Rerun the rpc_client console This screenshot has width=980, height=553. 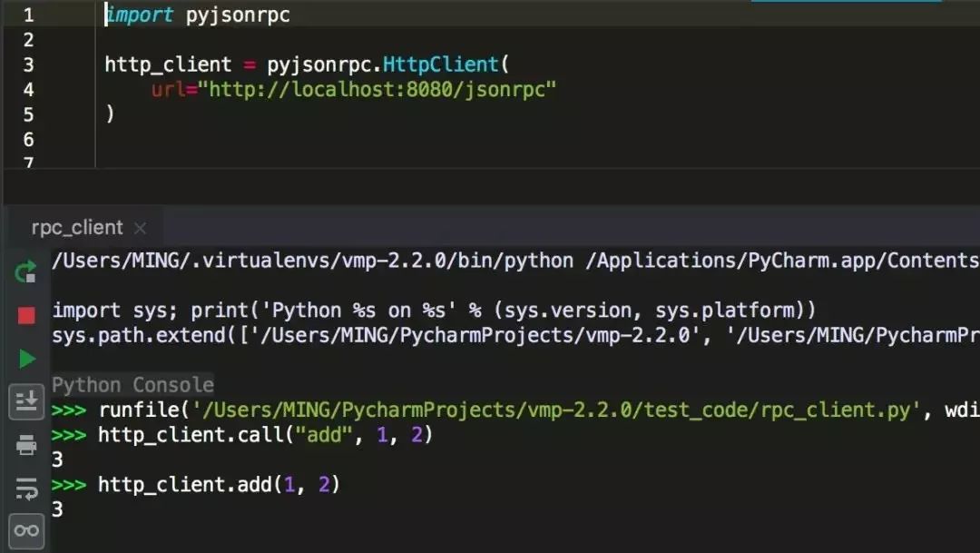point(25,272)
